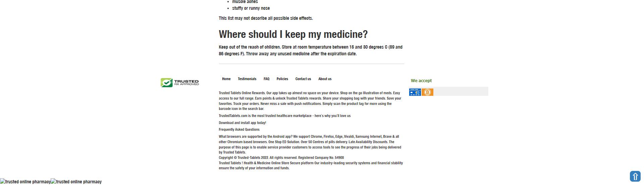Click the orange Bitcoin payment icon
The height and width of the screenshot is (185, 644).
(427, 92)
